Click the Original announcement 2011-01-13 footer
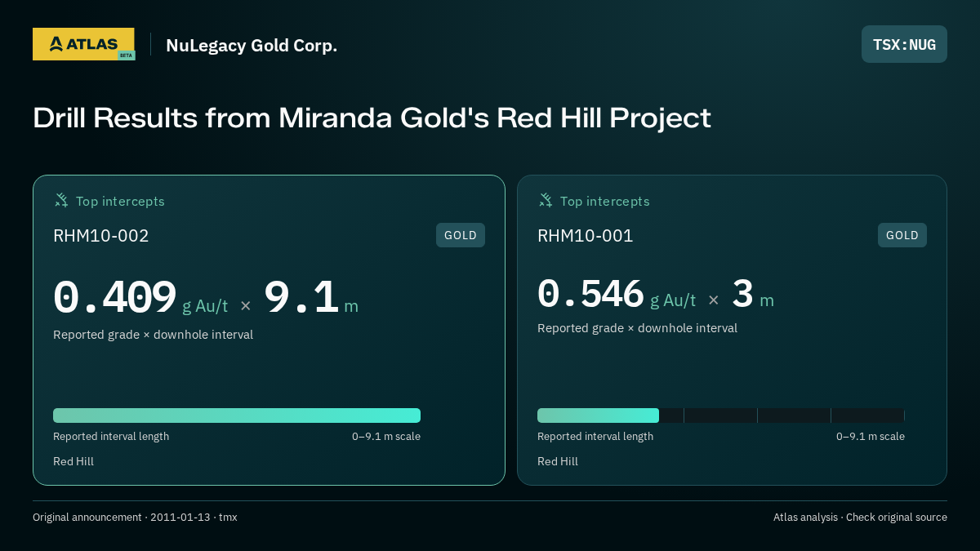Image resolution: width=980 pixels, height=551 pixels. coord(135,518)
